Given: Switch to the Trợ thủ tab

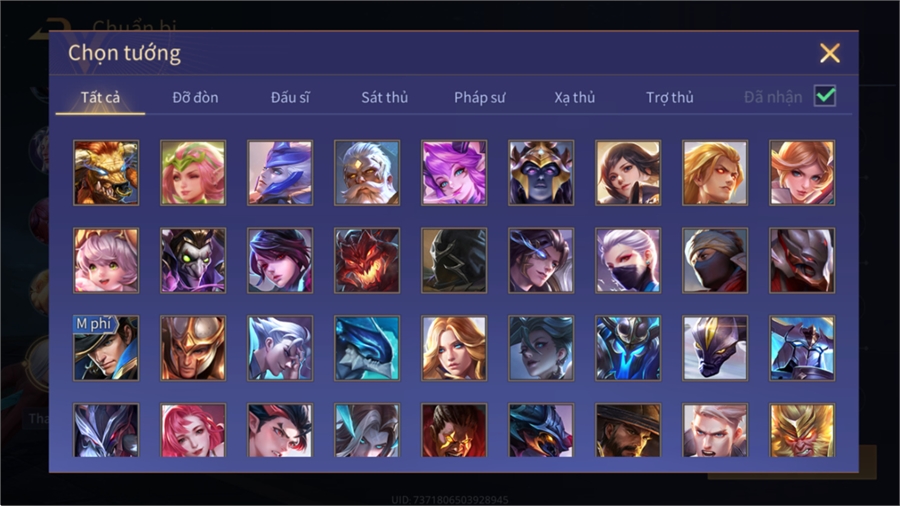Looking at the screenshot, I should 670,98.
